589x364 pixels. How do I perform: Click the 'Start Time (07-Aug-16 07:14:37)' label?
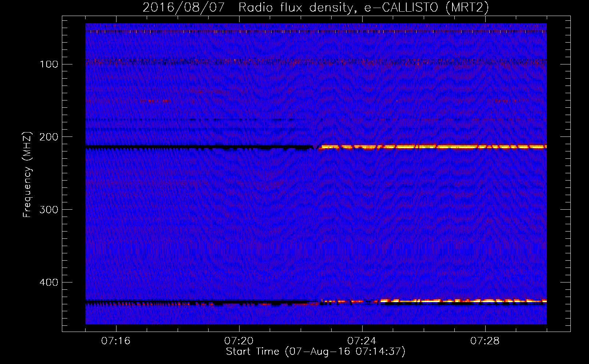click(316, 352)
